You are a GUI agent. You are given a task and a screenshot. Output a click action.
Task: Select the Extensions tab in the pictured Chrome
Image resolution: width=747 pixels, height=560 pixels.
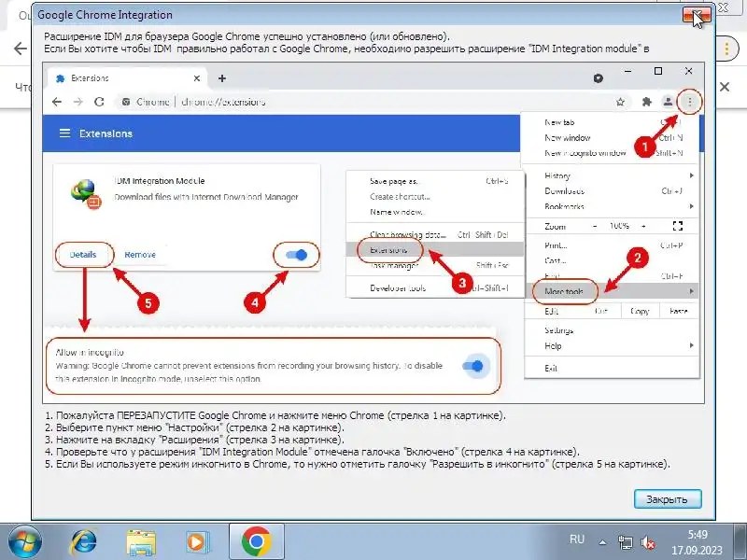126,78
